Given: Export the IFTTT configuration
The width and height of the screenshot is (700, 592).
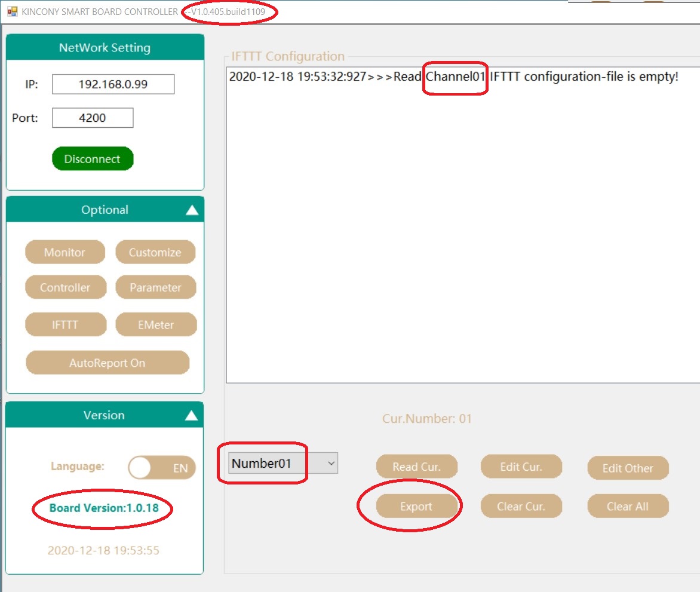Looking at the screenshot, I should pyautogui.click(x=416, y=507).
